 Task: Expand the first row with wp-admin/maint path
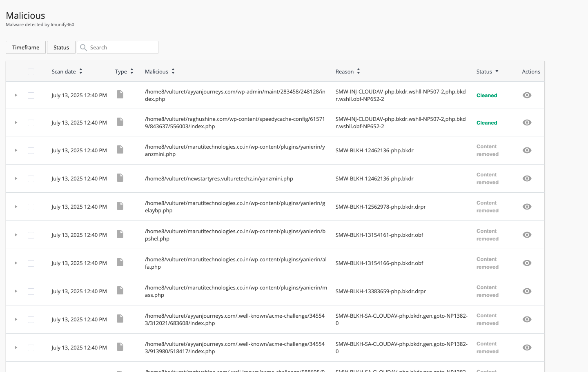pos(16,95)
